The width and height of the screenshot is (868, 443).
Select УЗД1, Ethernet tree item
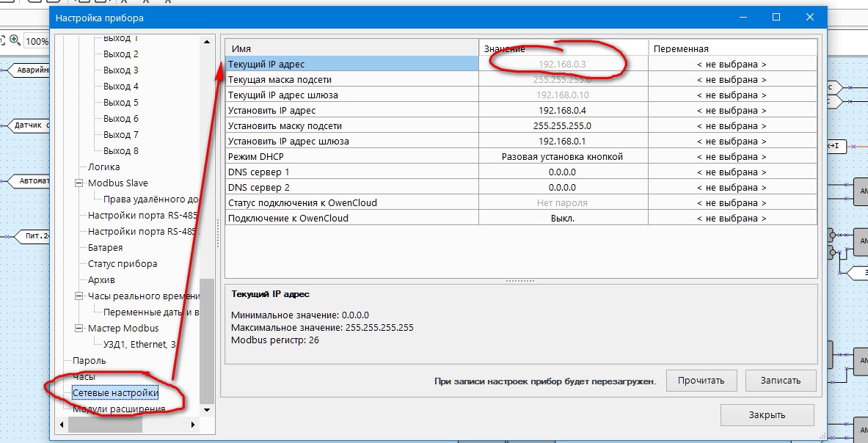[x=139, y=345]
